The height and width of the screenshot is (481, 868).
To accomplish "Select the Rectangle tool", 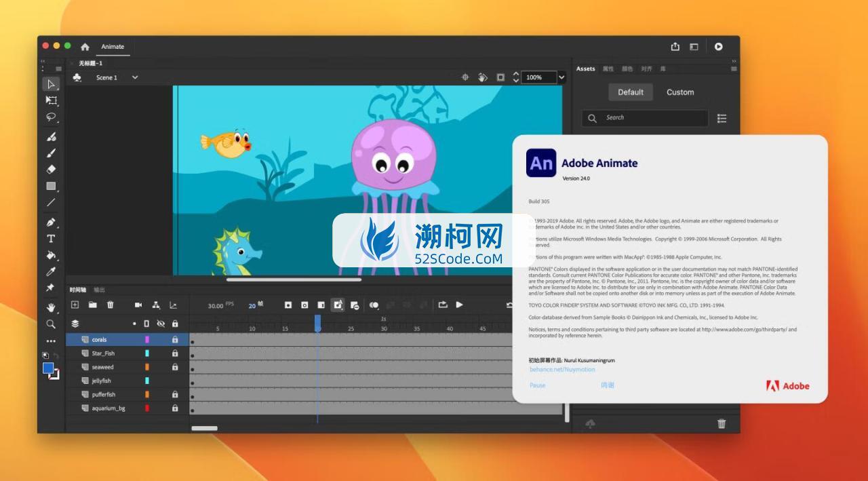I will (x=51, y=186).
